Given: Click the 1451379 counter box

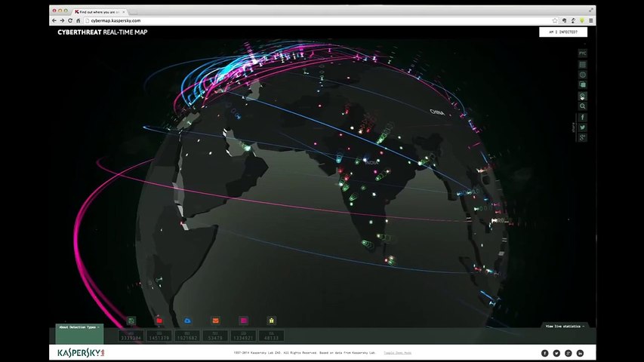Looking at the screenshot, I should click(x=159, y=336).
